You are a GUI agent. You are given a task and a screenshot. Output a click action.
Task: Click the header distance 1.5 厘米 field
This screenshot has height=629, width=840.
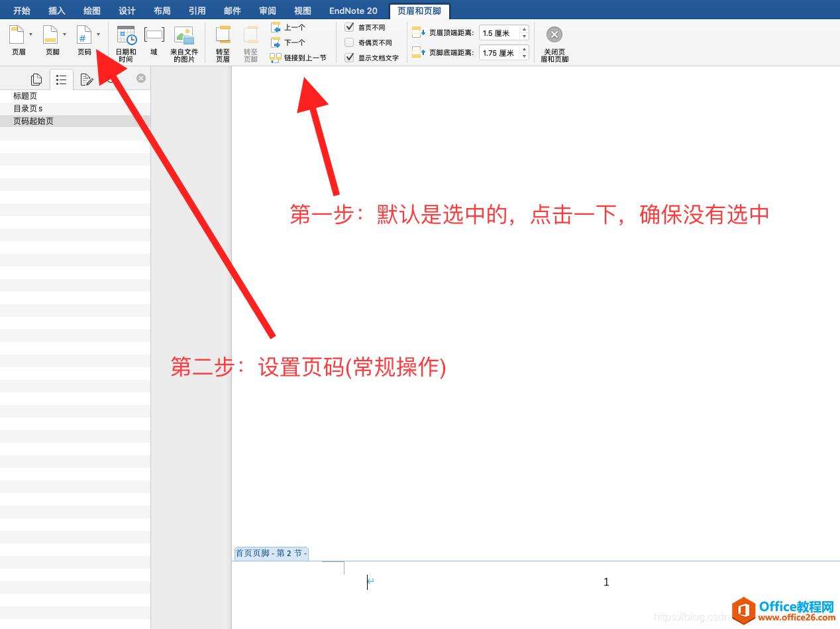pyautogui.click(x=499, y=32)
